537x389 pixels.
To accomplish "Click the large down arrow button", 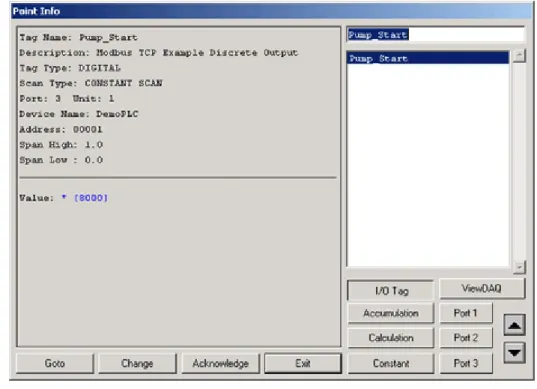I will (x=514, y=352).
